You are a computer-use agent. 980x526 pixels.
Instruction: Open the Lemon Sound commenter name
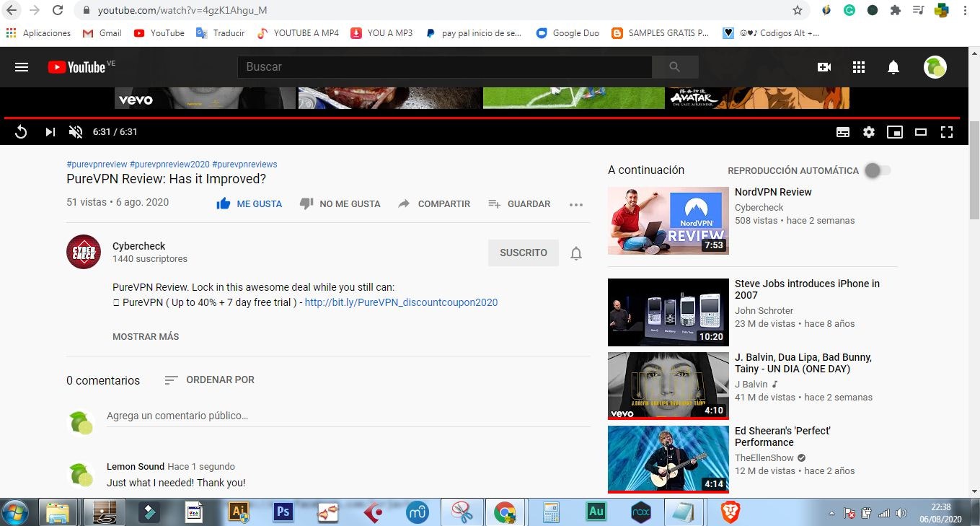(136, 467)
